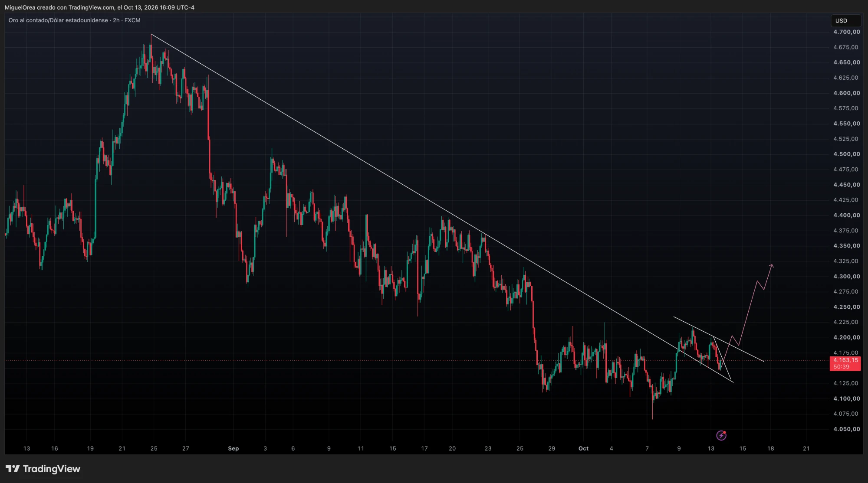Click the 4.050,00 price axis label

[846, 429]
